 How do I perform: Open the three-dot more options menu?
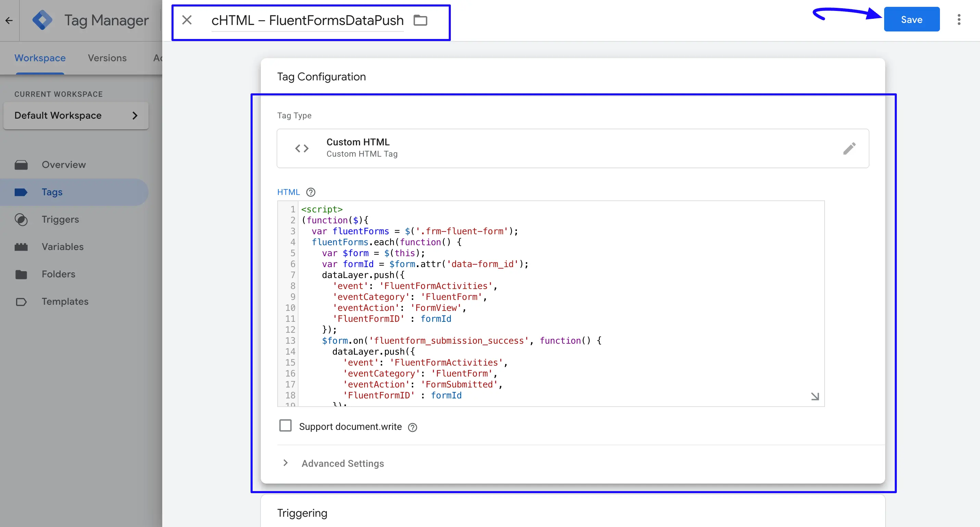(959, 19)
